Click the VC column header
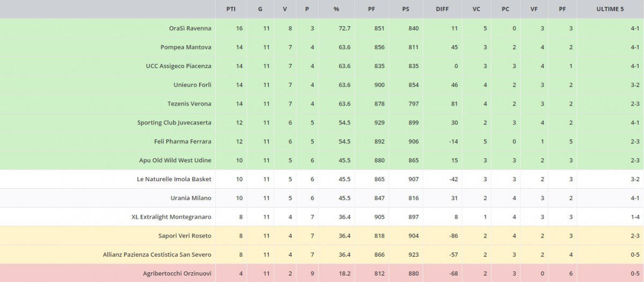 [x=476, y=9]
